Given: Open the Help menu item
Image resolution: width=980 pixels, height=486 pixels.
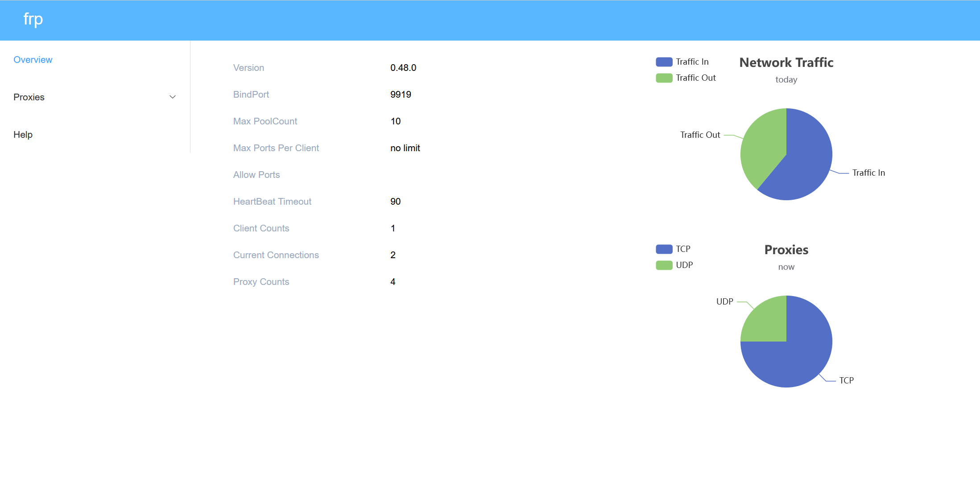Looking at the screenshot, I should (23, 135).
